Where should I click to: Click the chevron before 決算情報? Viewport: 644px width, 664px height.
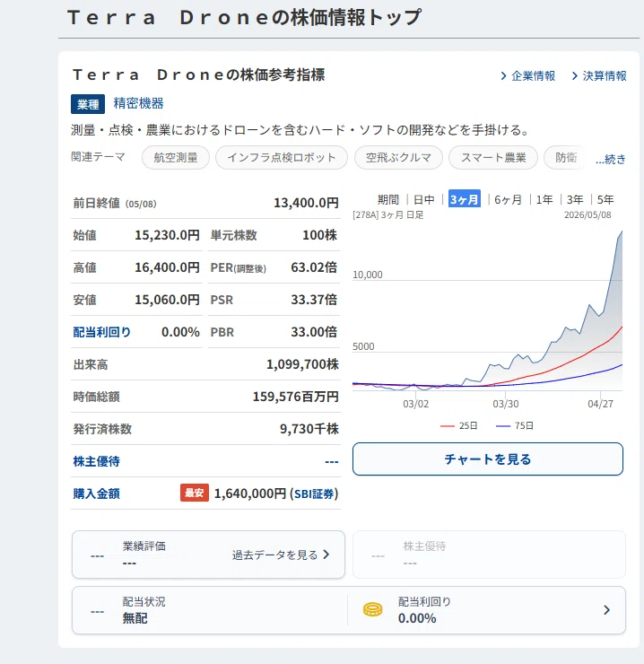pyautogui.click(x=575, y=75)
